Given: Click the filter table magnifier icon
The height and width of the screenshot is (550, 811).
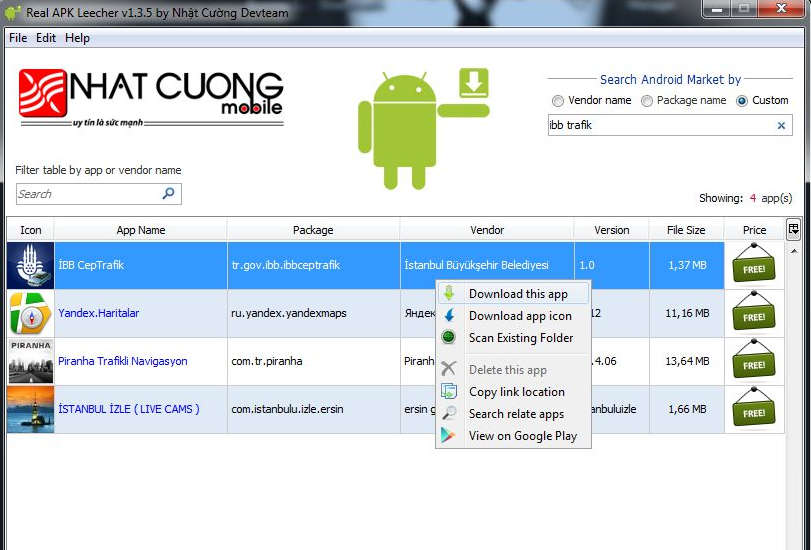Looking at the screenshot, I should click(169, 194).
